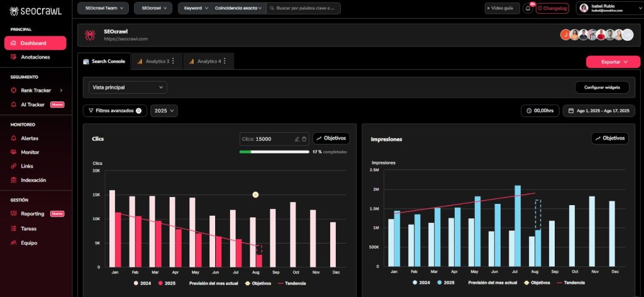Screen dimensions: 644x297
Task: Click the https://seocrawl.com URL text
Action: click(x=126, y=39)
